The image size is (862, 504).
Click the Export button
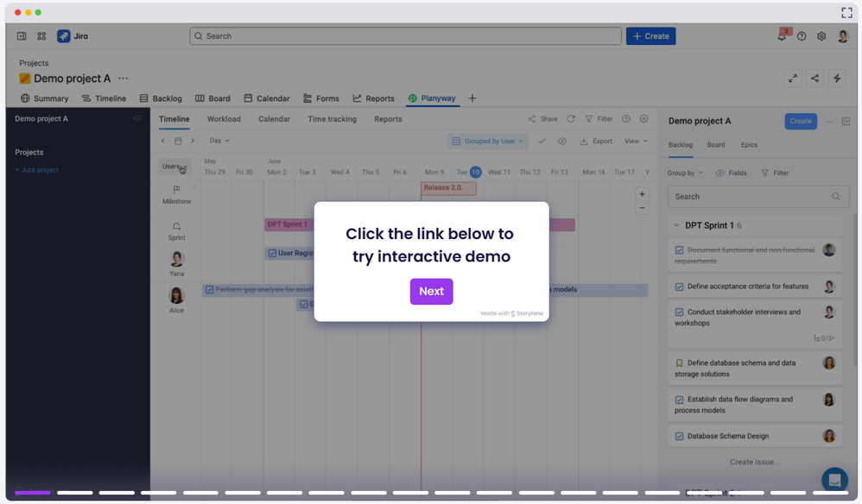tap(596, 141)
